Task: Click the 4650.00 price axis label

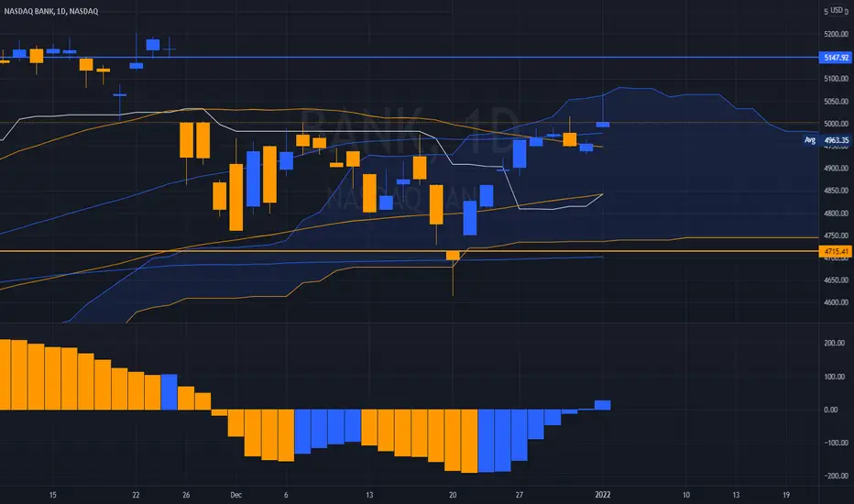Action: pyautogui.click(x=836, y=280)
